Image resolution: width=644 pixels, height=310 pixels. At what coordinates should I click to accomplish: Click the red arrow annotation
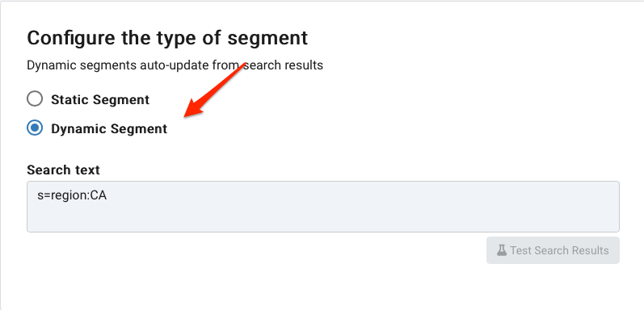click(x=213, y=90)
